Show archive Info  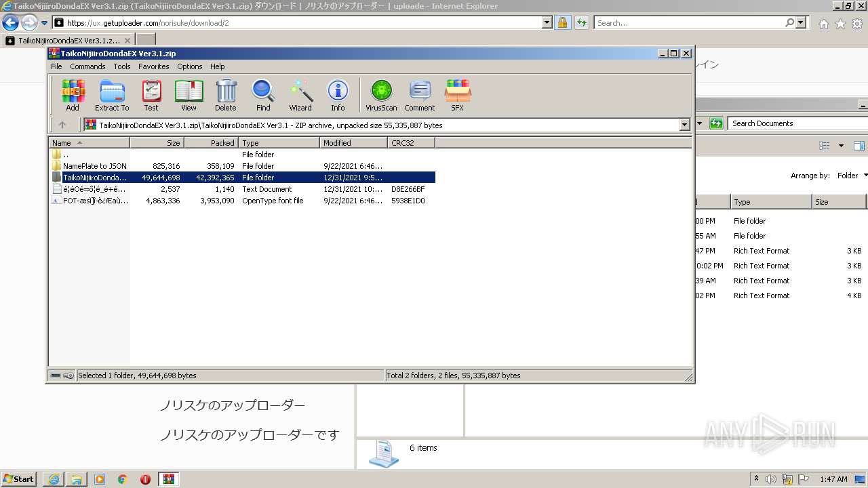tap(338, 96)
